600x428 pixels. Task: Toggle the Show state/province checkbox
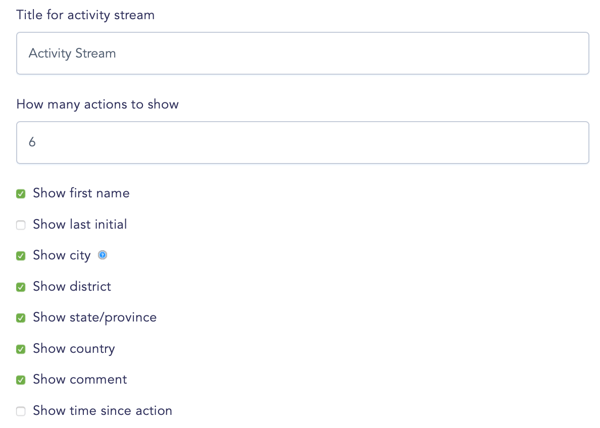tap(21, 318)
